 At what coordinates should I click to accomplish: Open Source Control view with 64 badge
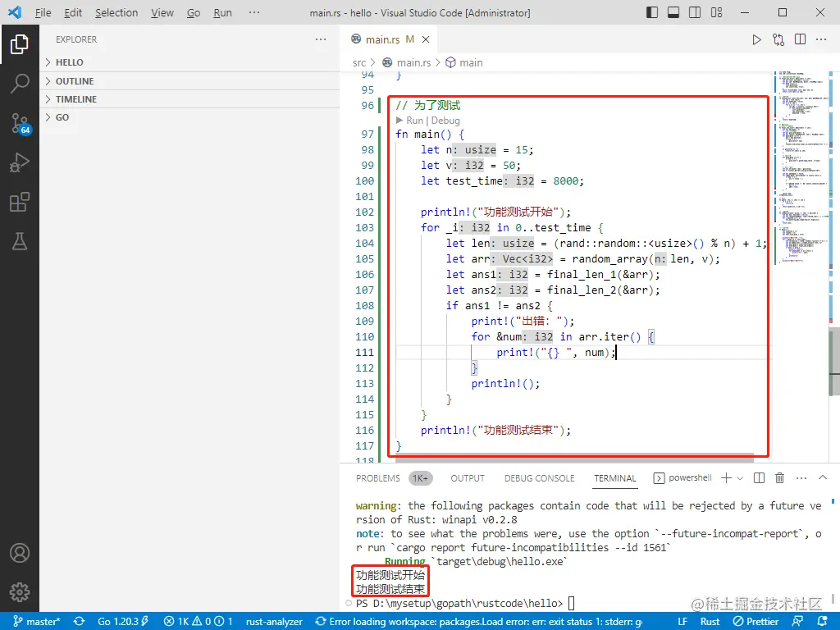21,124
